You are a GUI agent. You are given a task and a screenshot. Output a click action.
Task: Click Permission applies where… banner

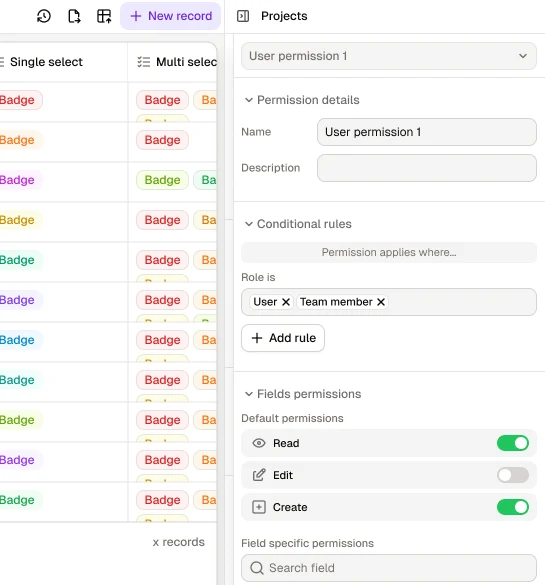click(x=389, y=253)
